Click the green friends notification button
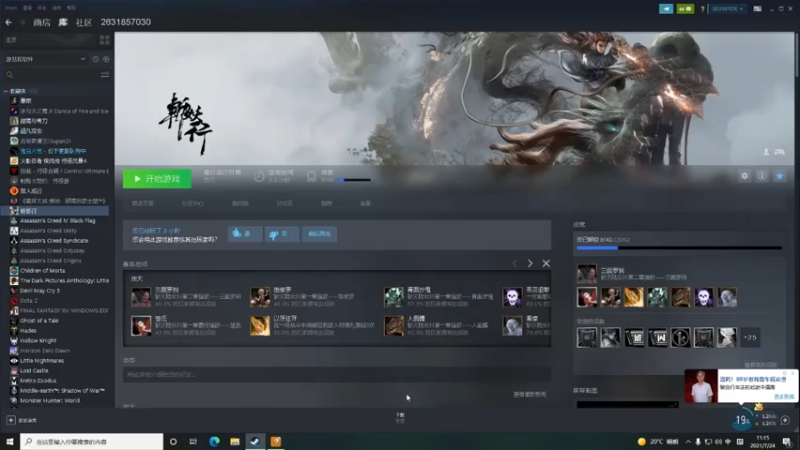The height and width of the screenshot is (450, 800). tap(685, 9)
